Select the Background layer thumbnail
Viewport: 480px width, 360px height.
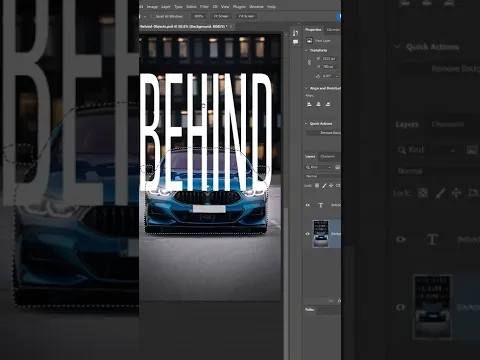(x=320, y=234)
